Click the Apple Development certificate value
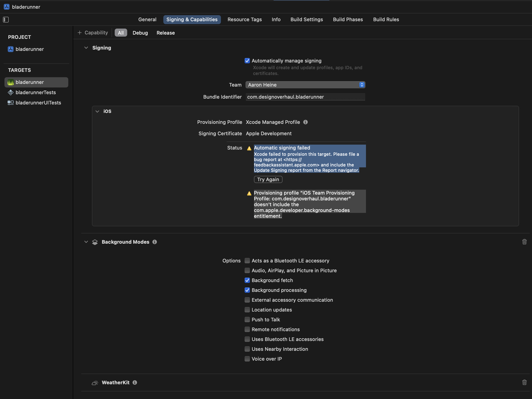The image size is (532, 399). pyautogui.click(x=269, y=133)
